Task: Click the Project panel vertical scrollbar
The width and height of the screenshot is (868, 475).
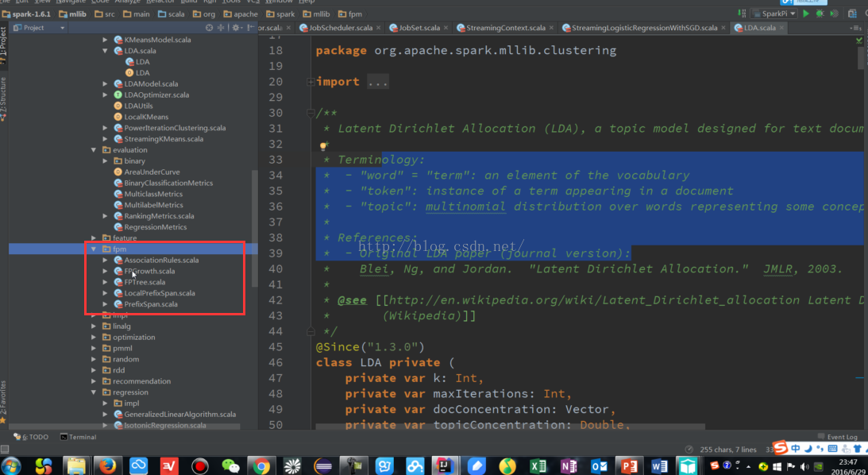Action: [255, 229]
